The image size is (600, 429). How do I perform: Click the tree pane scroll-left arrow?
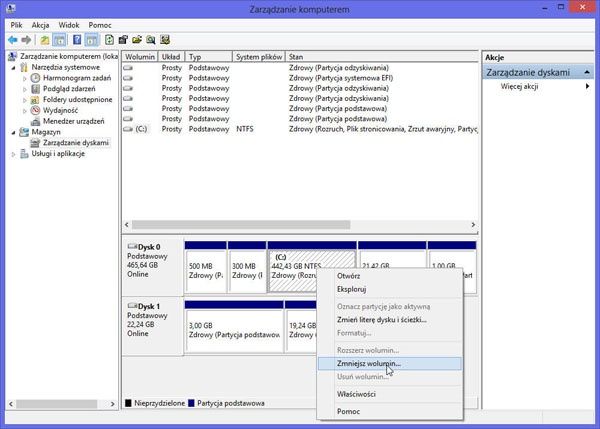(11, 404)
